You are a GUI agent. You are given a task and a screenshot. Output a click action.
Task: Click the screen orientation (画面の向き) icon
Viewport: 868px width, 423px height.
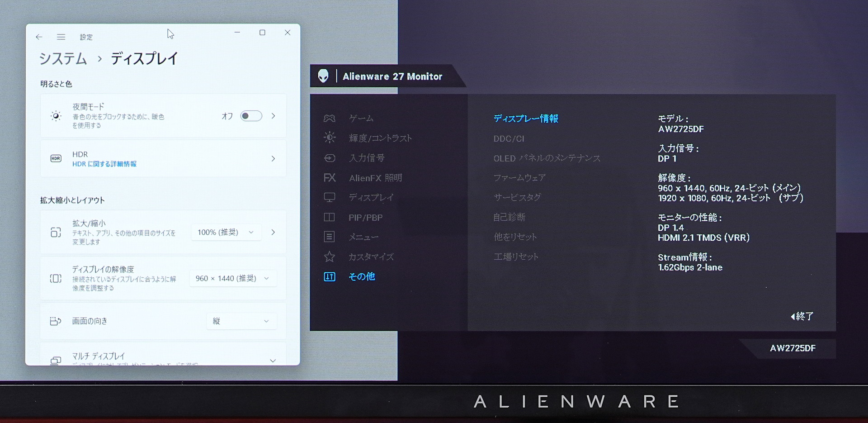[55, 321]
